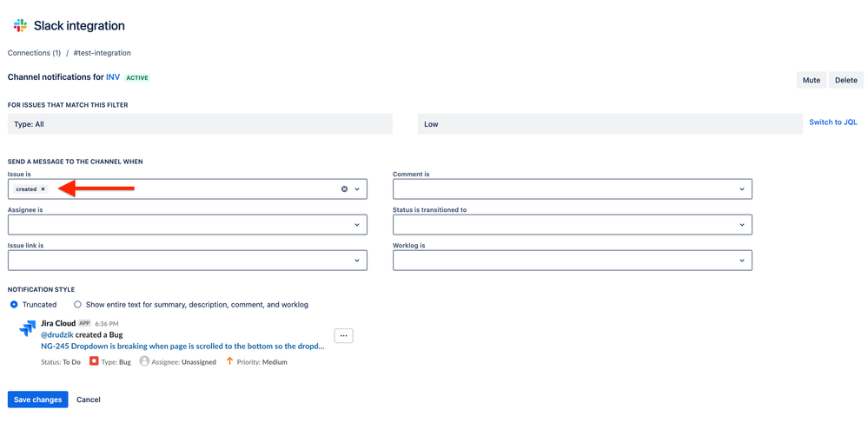Click the Cancel button
Screen dimensions: 868x436
[89, 400]
